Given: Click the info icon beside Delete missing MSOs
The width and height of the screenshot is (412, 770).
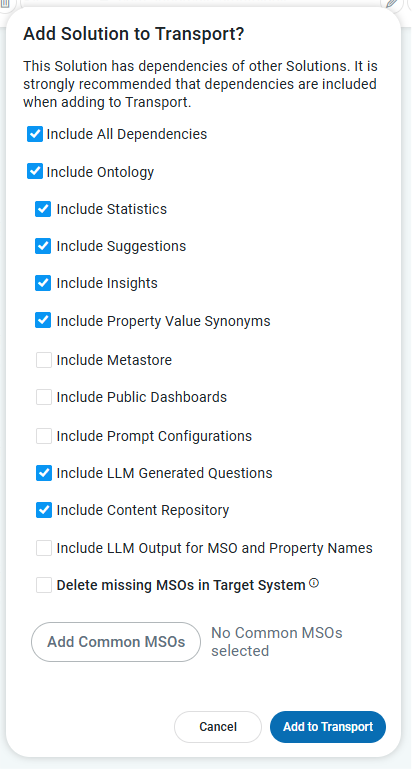Looking at the screenshot, I should (x=314, y=583).
